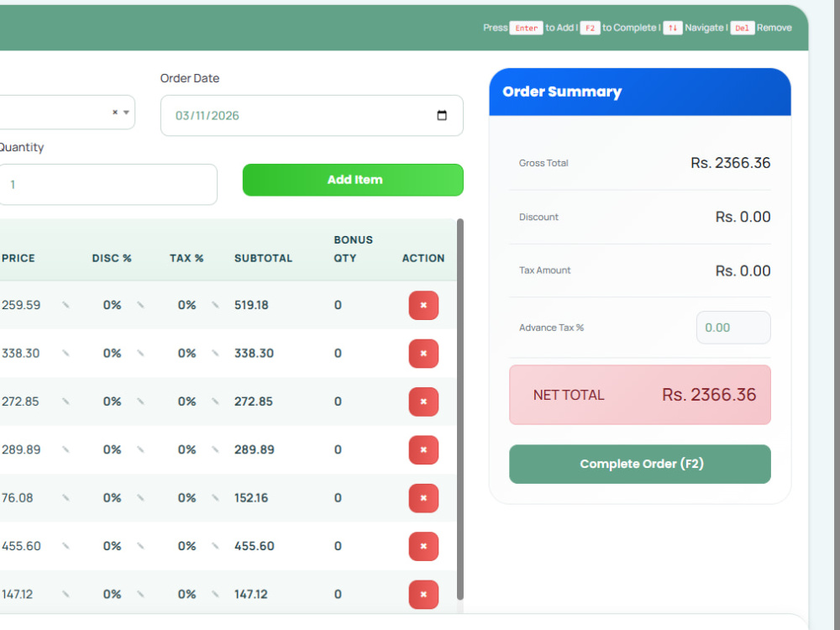Edit the Advance Tax % field
The height and width of the screenshot is (630, 840).
[733, 328]
